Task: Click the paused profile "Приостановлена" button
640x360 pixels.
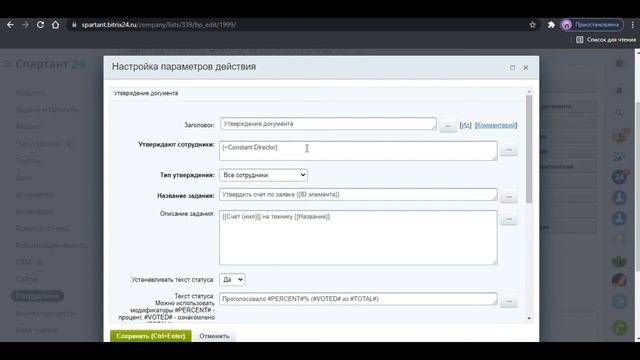Action: pyautogui.click(x=592, y=25)
